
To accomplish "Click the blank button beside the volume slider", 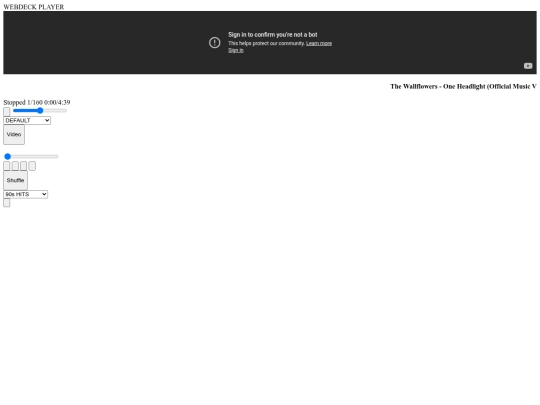I will [7, 112].
